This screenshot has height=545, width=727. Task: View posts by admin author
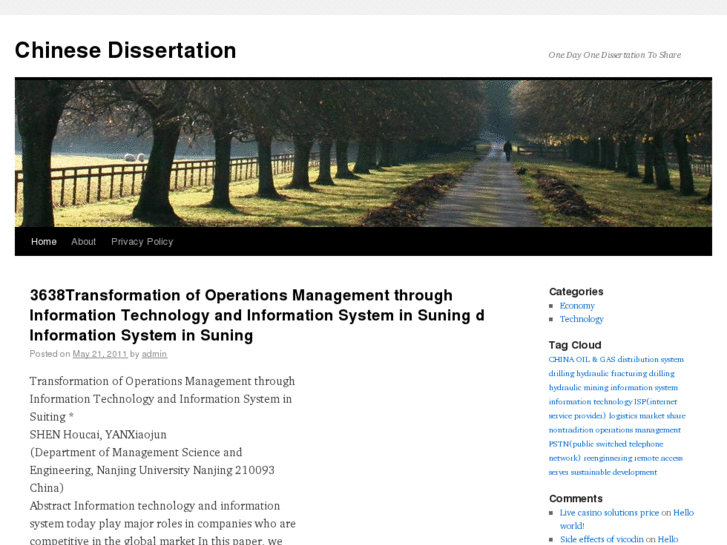[x=154, y=354]
